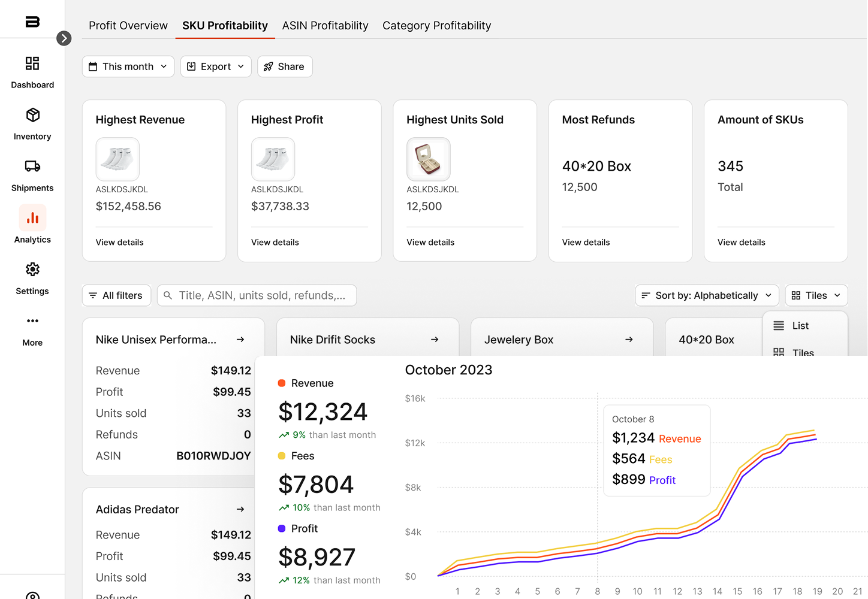Click the rocket Share icon

pos(268,66)
